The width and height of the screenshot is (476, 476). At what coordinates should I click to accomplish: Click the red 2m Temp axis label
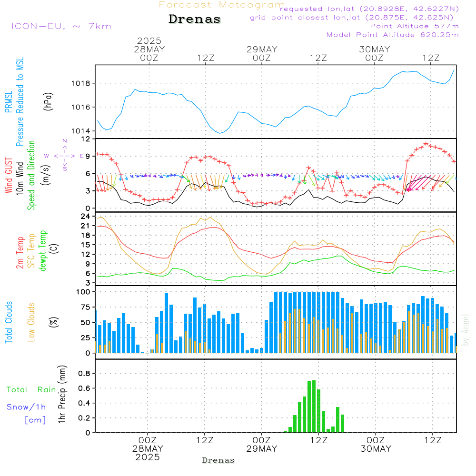point(20,252)
